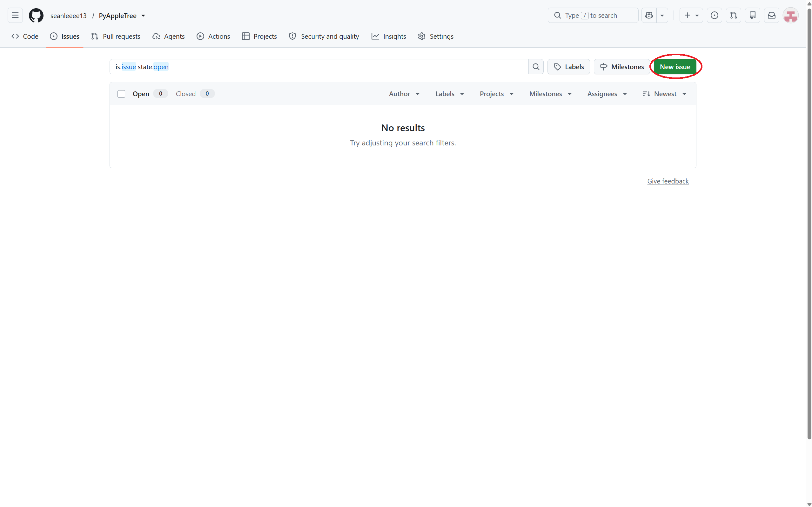Open the Insights tab
The width and height of the screenshot is (812, 507).
click(389, 36)
